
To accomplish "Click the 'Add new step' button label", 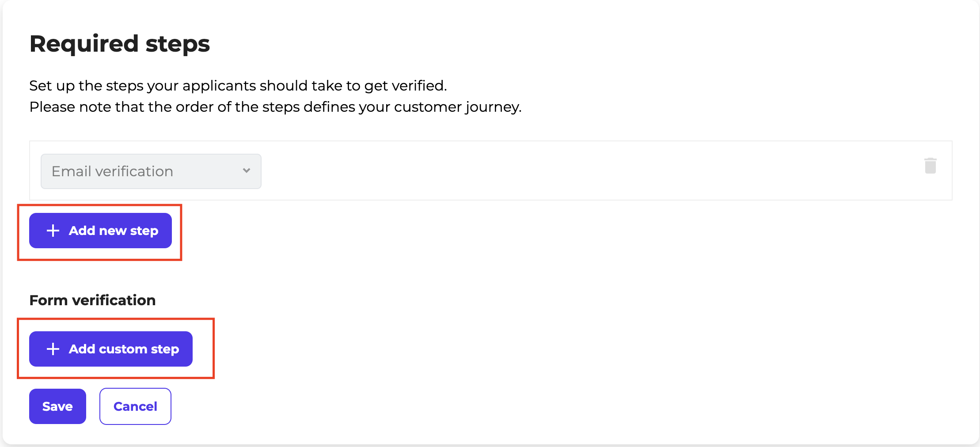I will (114, 231).
